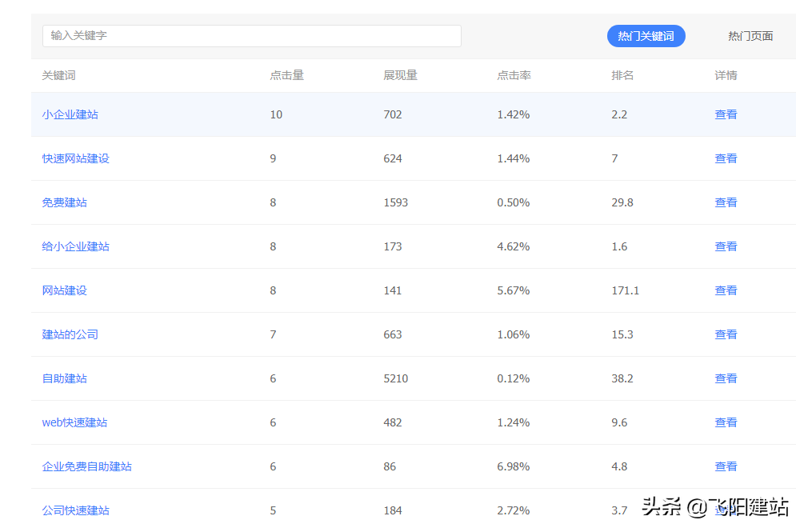
Task: Select click rate 4.62%
Action: coord(514,246)
